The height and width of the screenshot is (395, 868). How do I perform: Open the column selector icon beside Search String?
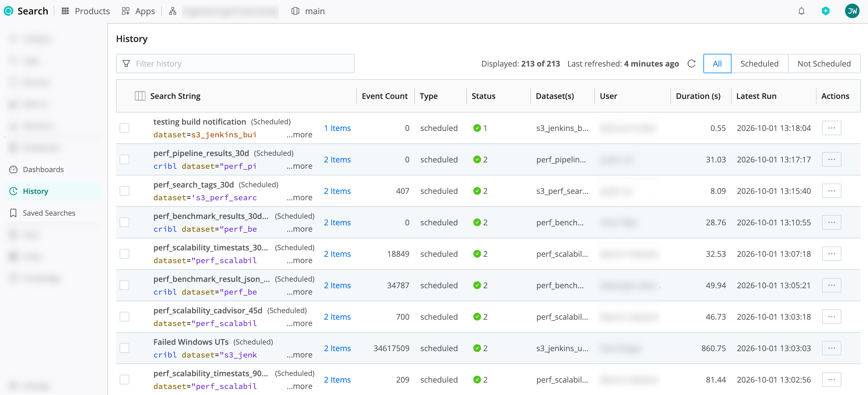140,96
